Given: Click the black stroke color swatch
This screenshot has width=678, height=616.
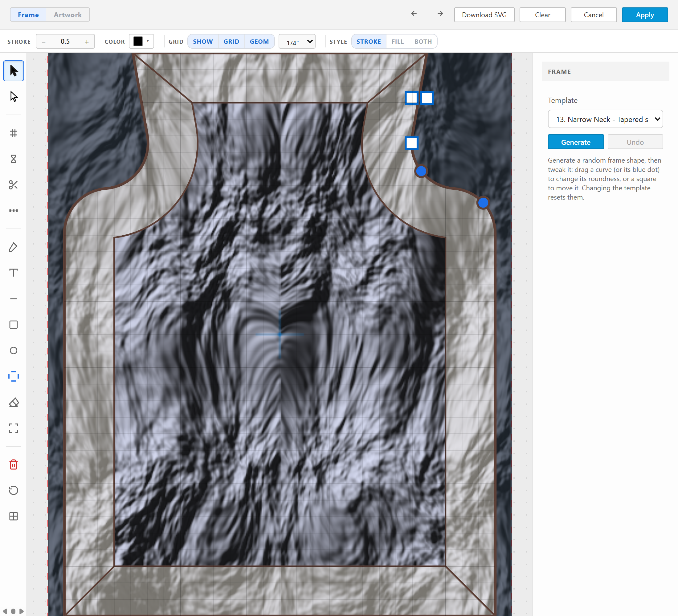Looking at the screenshot, I should (x=138, y=41).
